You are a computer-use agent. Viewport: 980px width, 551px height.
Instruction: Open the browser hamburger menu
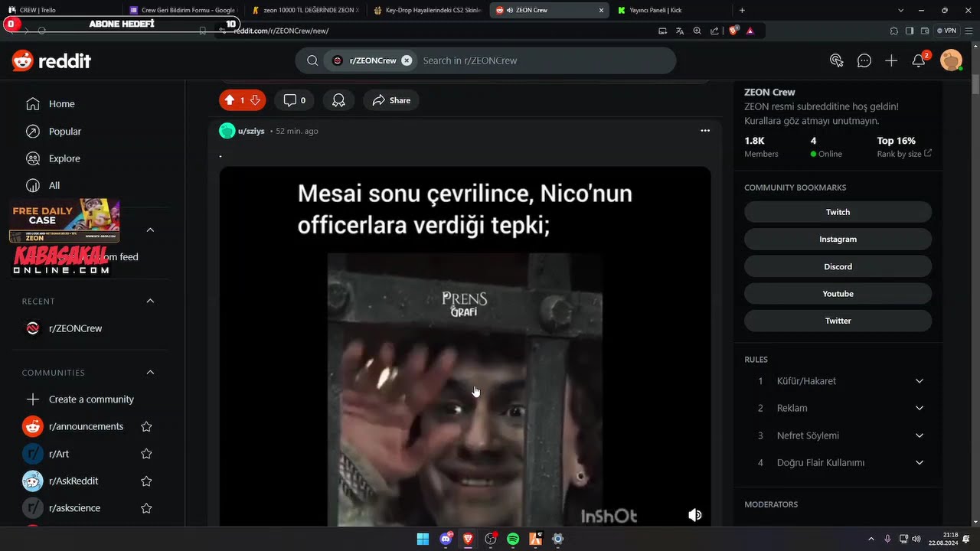tap(969, 31)
